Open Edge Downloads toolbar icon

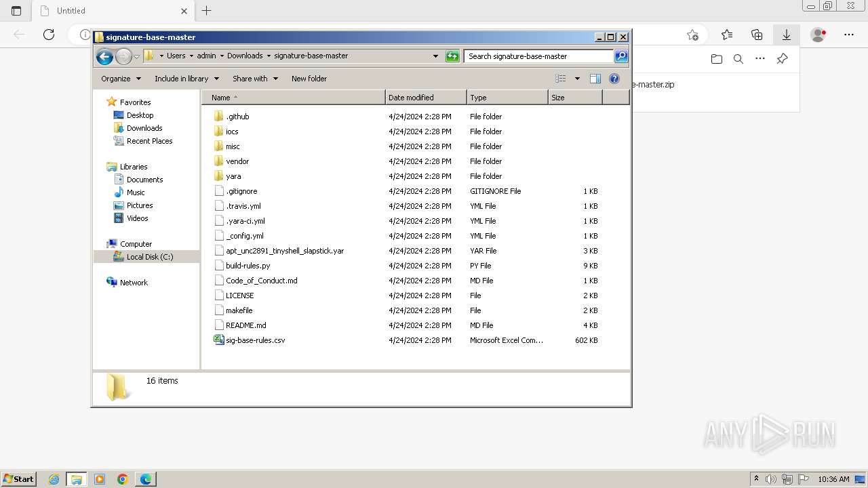pos(787,35)
